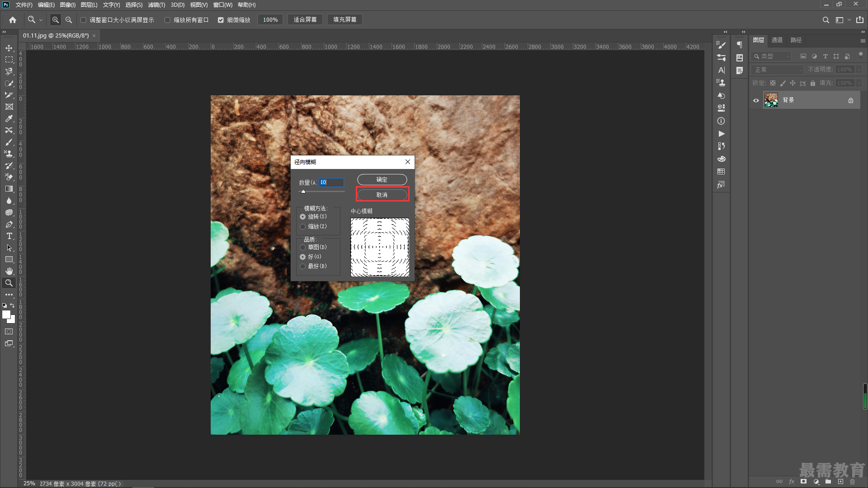Image resolution: width=868 pixels, height=488 pixels.
Task: Select the Frame tool
Action: pos(9,107)
